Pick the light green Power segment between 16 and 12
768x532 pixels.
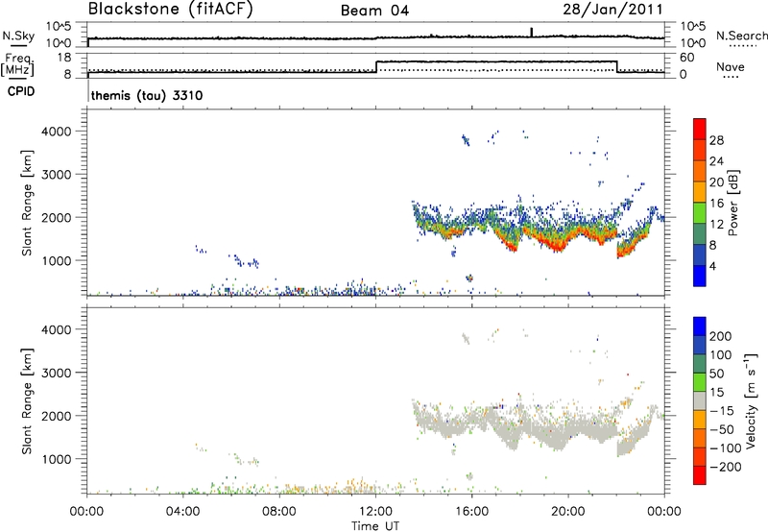tap(700, 213)
